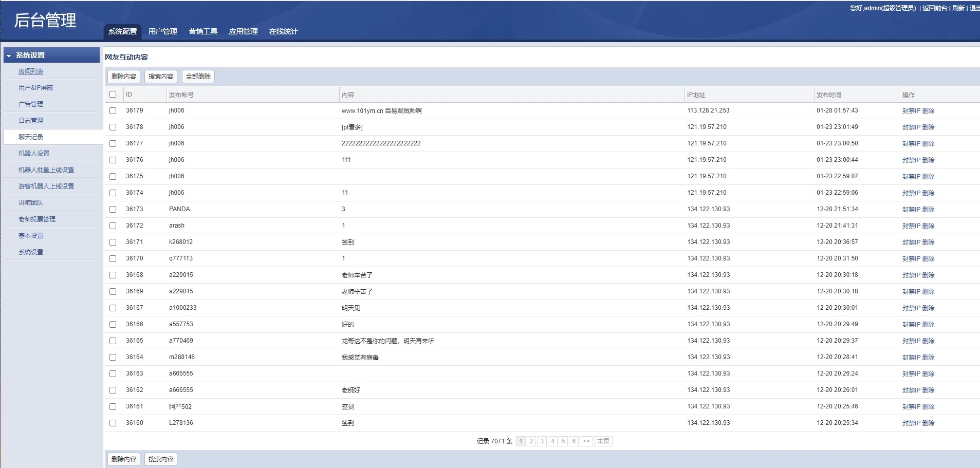Open 用户&IP屏蔽 sidebar item
This screenshot has width=980, height=468.
(36, 88)
